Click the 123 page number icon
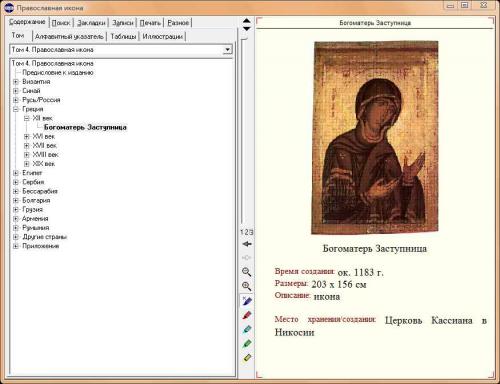The image size is (500, 384). pos(247,232)
